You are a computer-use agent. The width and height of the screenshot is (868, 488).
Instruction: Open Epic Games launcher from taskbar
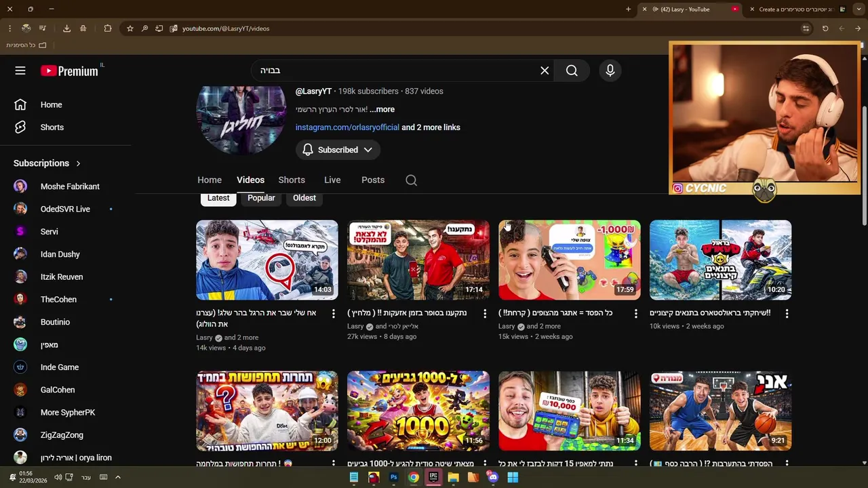pyautogui.click(x=433, y=477)
